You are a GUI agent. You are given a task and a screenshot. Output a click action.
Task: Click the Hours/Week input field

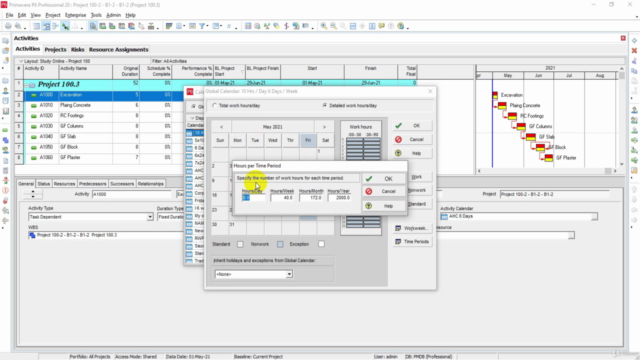coord(282,198)
